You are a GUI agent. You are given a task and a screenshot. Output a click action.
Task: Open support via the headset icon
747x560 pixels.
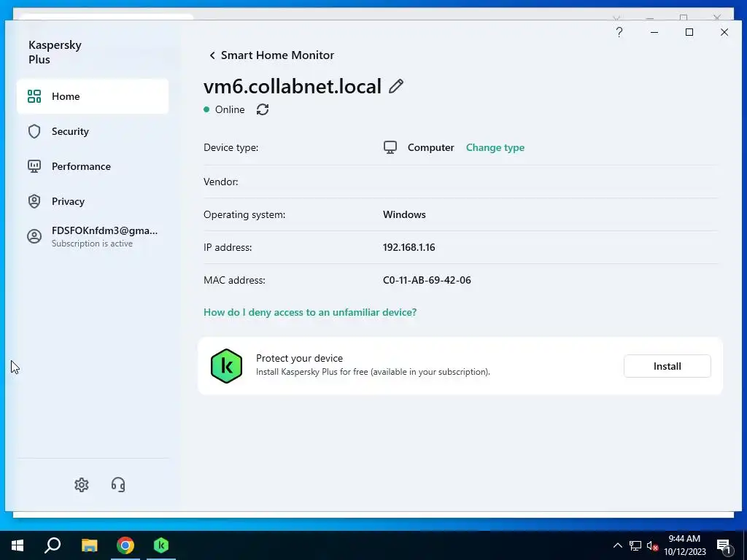[118, 485]
